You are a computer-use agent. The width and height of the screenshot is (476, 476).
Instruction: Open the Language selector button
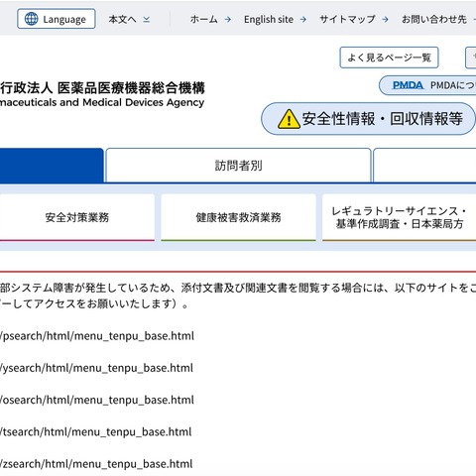(x=57, y=19)
